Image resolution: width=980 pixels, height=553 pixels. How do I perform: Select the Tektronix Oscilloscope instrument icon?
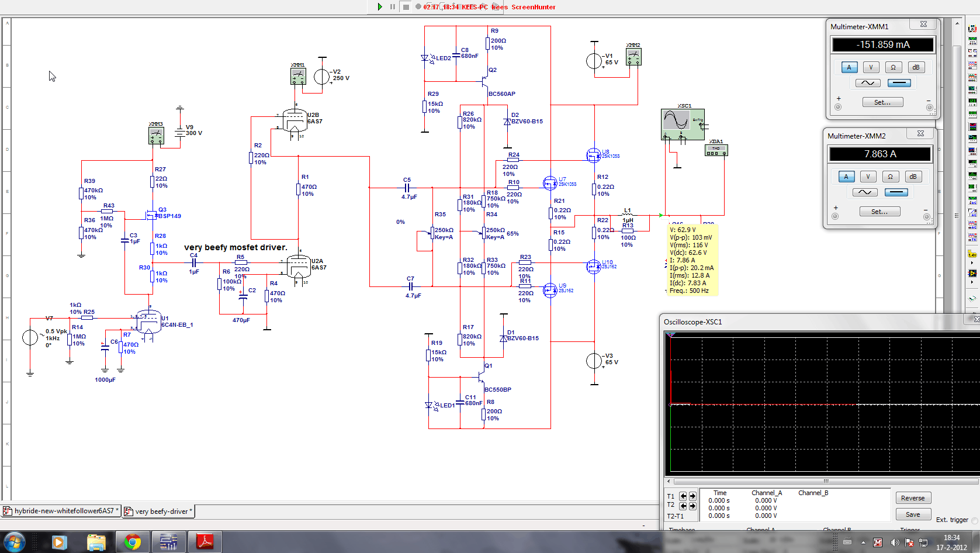[972, 237]
